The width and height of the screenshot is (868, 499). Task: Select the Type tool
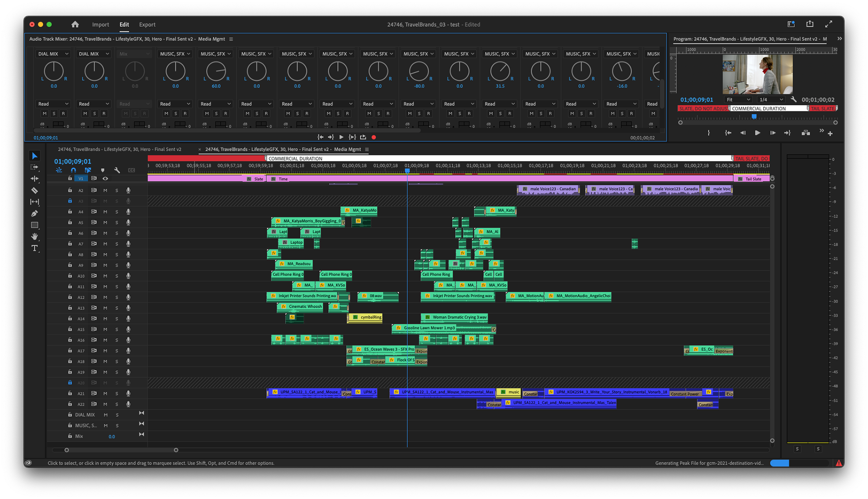(x=34, y=248)
